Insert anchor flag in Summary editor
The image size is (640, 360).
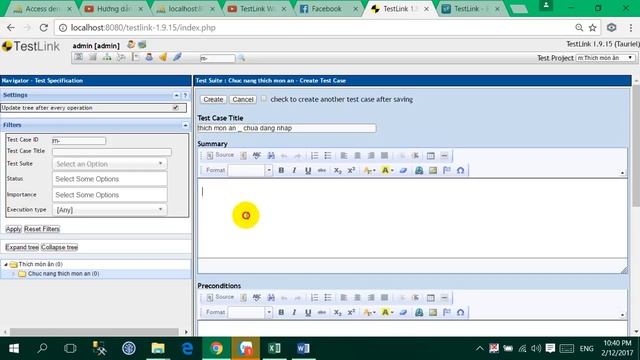(x=447, y=170)
